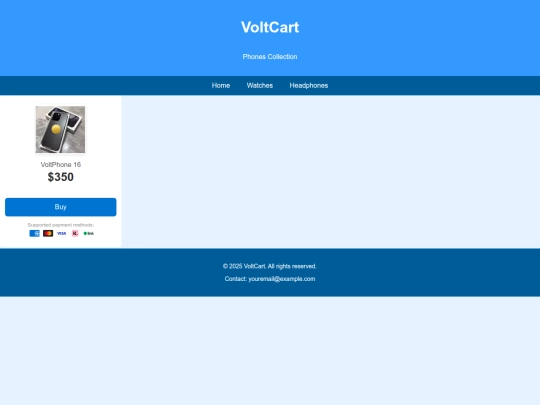The image size is (540, 405).
Task: Click the blue Buy button
Action: coord(61,207)
